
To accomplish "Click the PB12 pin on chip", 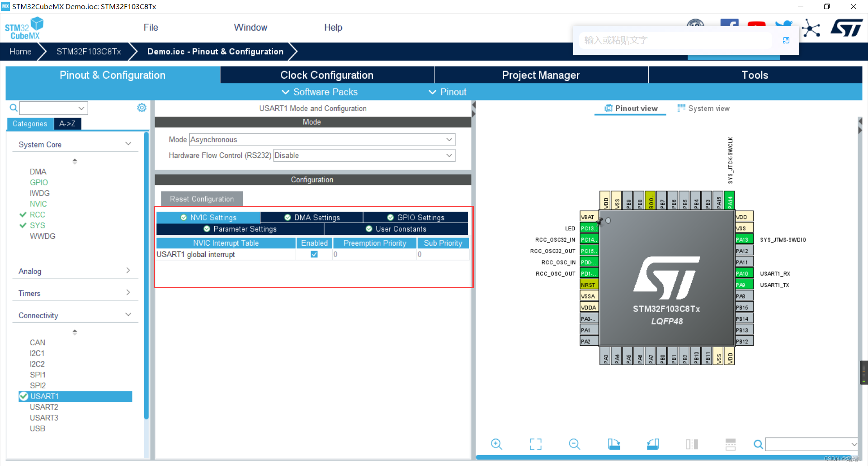I will (744, 341).
